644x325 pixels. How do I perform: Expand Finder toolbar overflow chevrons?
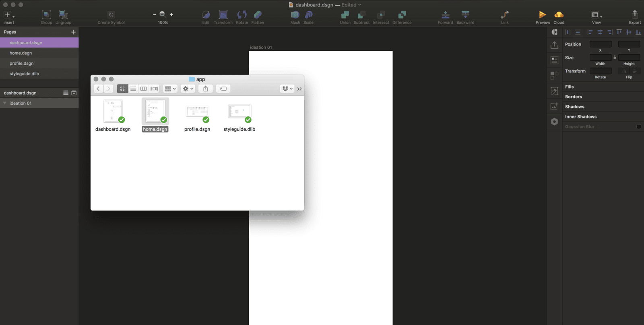[299, 89]
